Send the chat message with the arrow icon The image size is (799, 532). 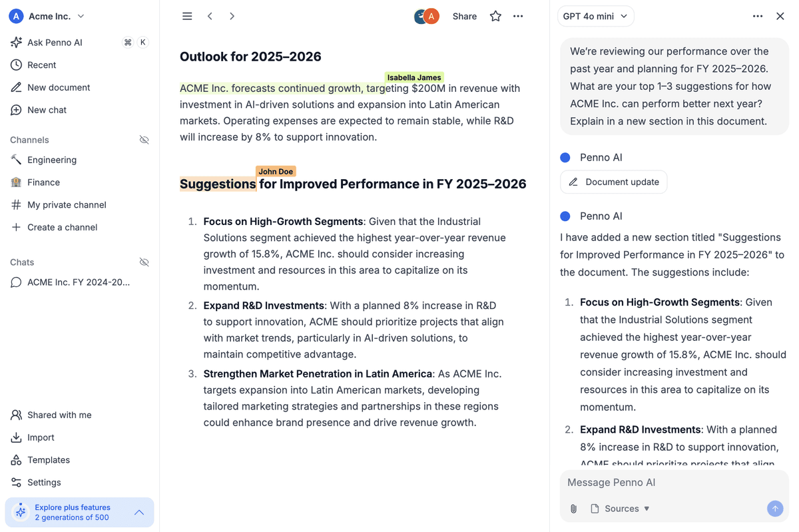[775, 508]
